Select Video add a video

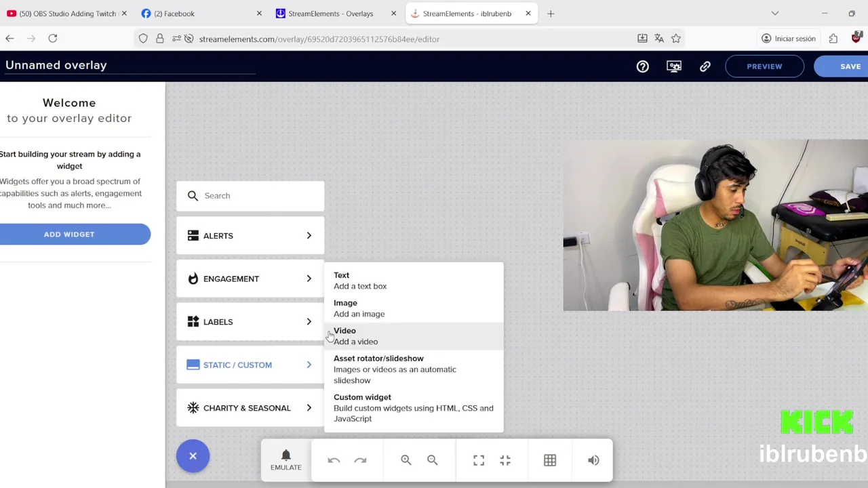(x=414, y=336)
